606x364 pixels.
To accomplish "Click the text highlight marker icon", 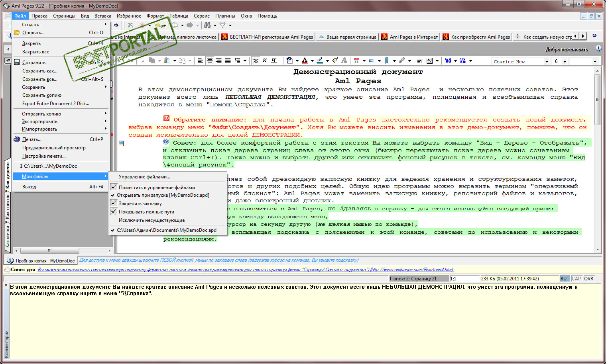I will (x=320, y=61).
